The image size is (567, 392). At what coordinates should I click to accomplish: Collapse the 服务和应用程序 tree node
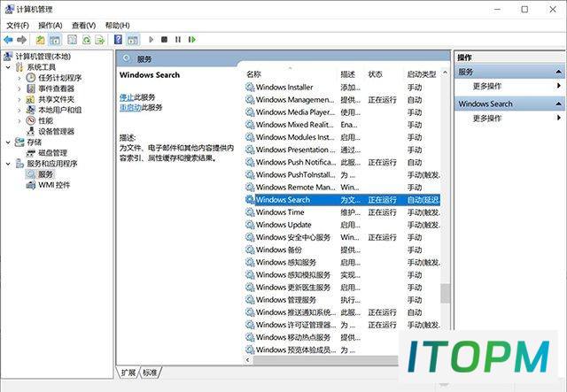(8, 164)
